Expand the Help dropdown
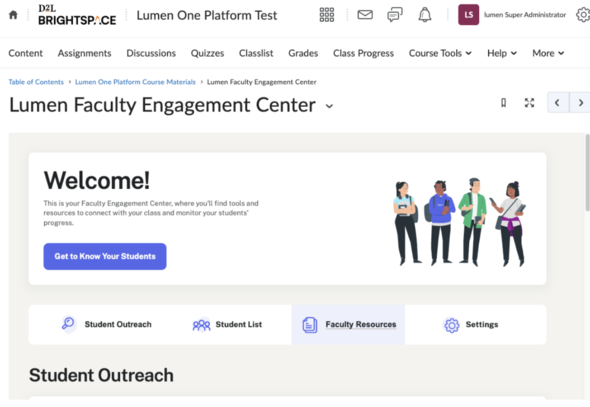This screenshot has height=407, width=590. pos(502,53)
